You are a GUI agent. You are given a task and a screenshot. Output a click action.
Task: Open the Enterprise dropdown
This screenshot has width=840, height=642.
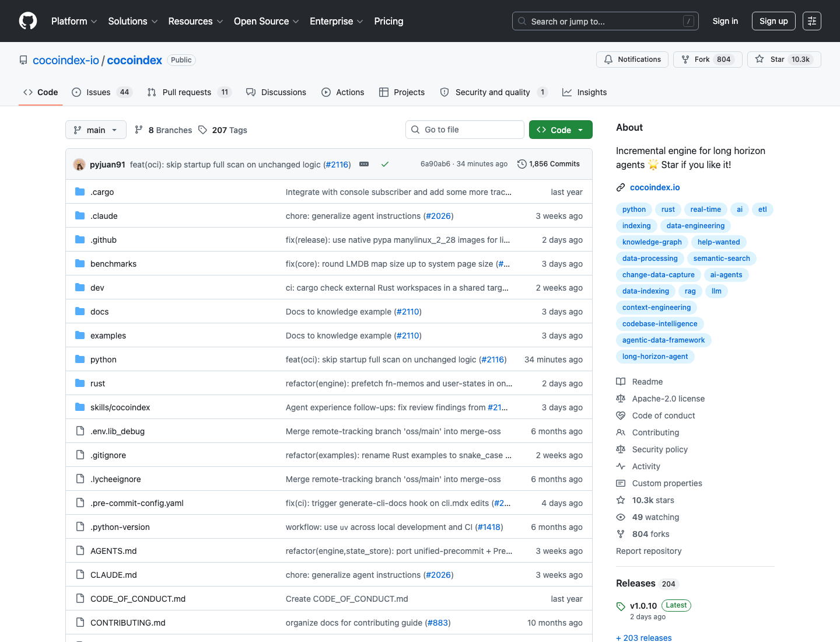pos(337,21)
